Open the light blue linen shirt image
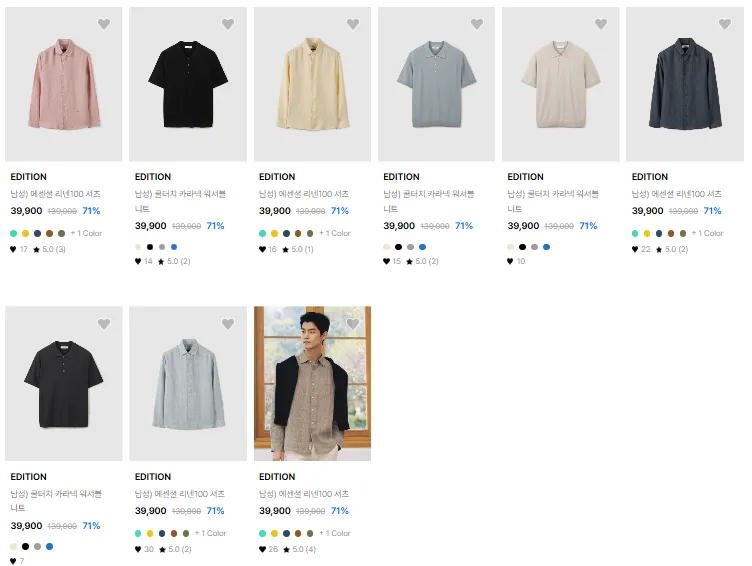The height and width of the screenshot is (566, 752). 188,383
